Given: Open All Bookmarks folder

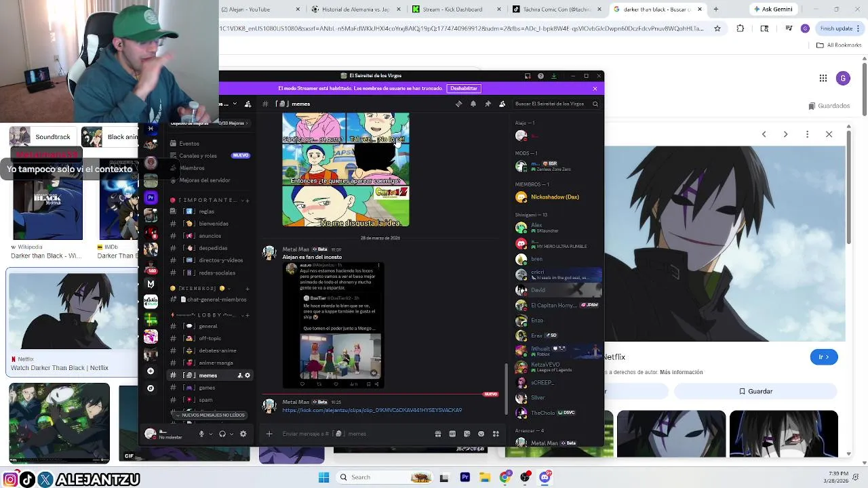Looking at the screenshot, I should [840, 45].
